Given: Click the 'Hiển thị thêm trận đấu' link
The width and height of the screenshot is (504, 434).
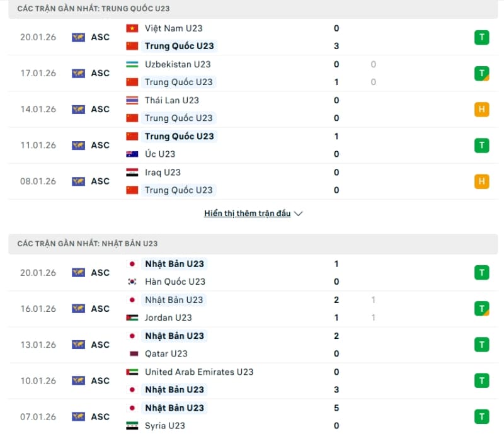Looking at the screenshot, I should [x=247, y=214].
